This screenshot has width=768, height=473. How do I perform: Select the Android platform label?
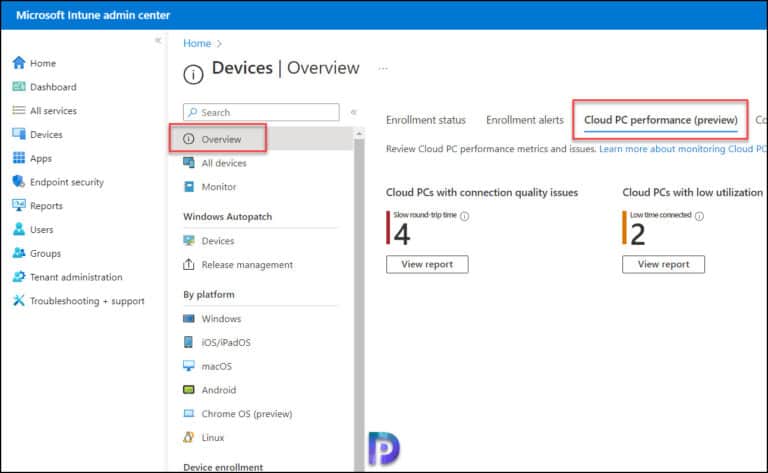click(218, 390)
